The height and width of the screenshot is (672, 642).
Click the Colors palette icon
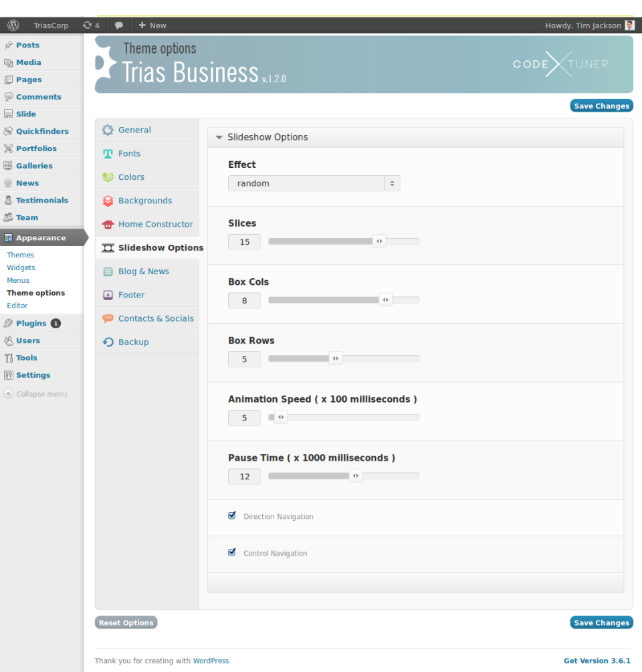108,177
